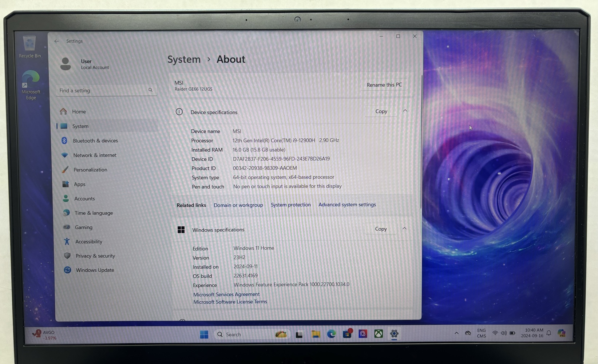Open Wi-Fi network quick settings
The image size is (598, 364).
(495, 333)
